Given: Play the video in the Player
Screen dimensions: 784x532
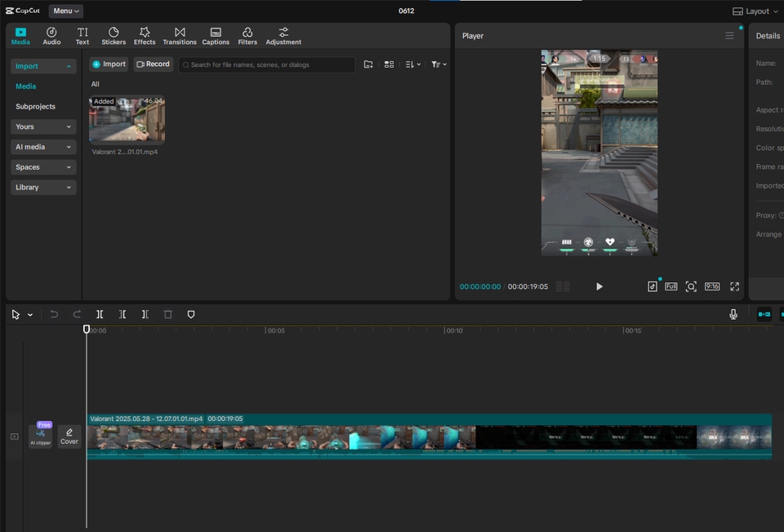Looking at the screenshot, I should coord(599,286).
